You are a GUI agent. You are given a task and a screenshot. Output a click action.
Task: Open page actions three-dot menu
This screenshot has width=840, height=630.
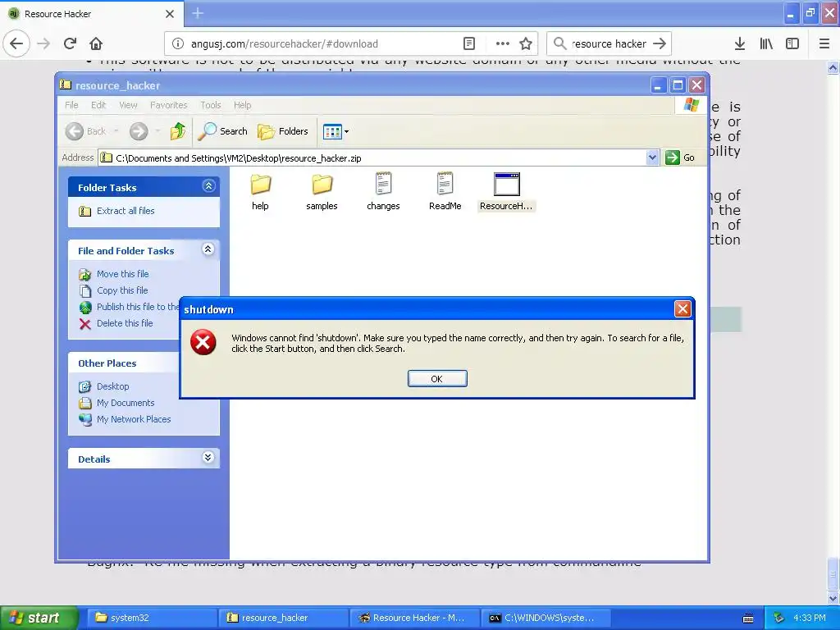503,44
